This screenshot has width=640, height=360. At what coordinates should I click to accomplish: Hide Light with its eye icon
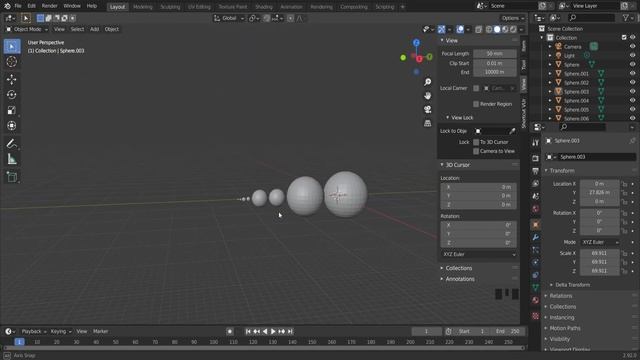click(x=632, y=56)
